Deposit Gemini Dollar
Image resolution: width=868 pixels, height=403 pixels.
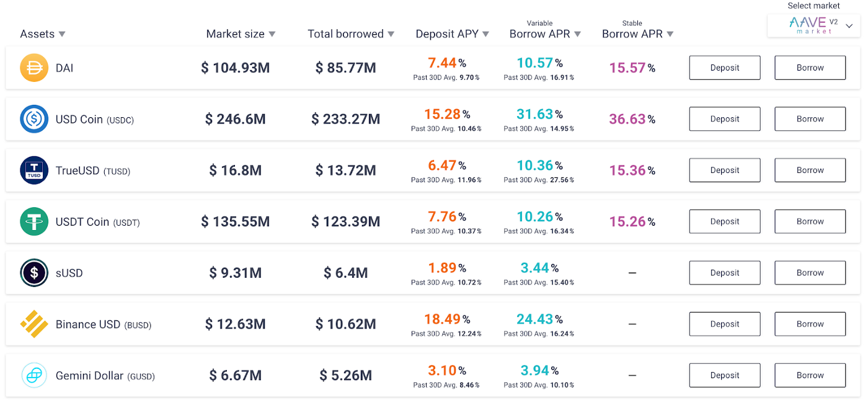pyautogui.click(x=725, y=375)
